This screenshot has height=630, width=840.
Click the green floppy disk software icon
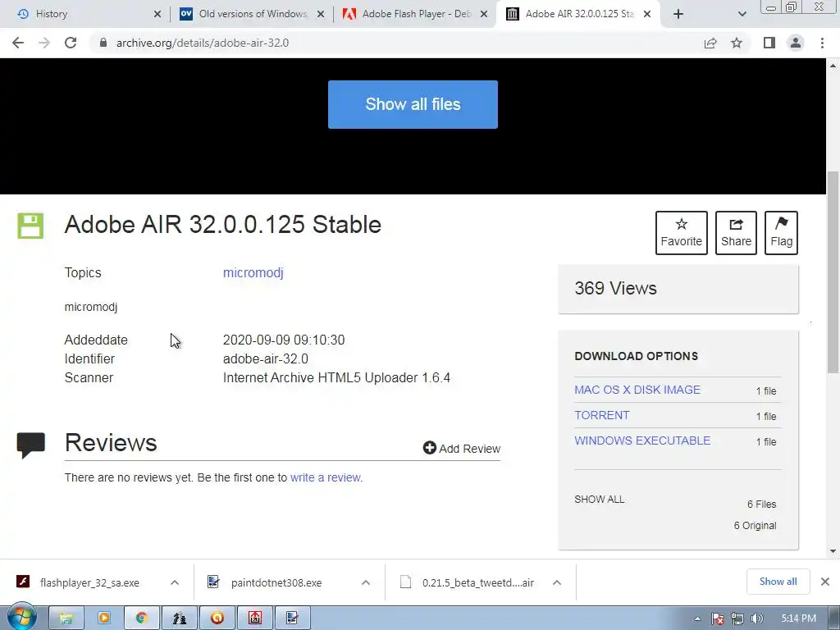click(30, 226)
